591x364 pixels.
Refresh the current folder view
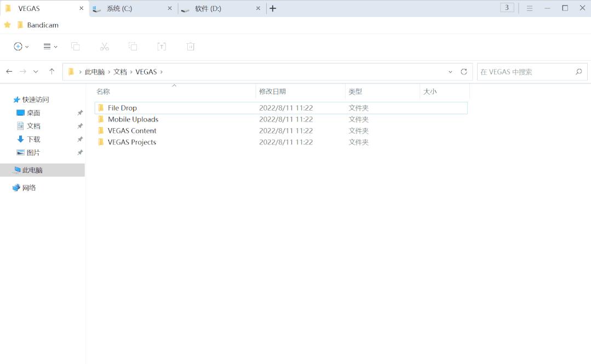click(464, 72)
